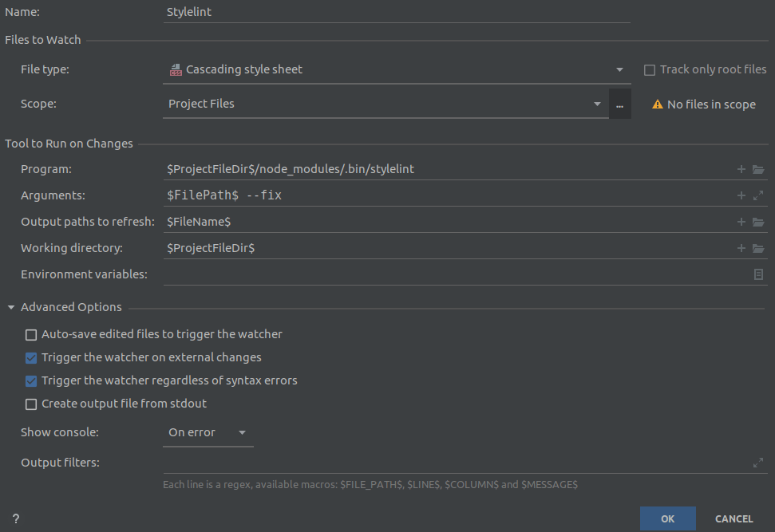Uncheck Trigger the watcher on external changes

(x=31, y=357)
